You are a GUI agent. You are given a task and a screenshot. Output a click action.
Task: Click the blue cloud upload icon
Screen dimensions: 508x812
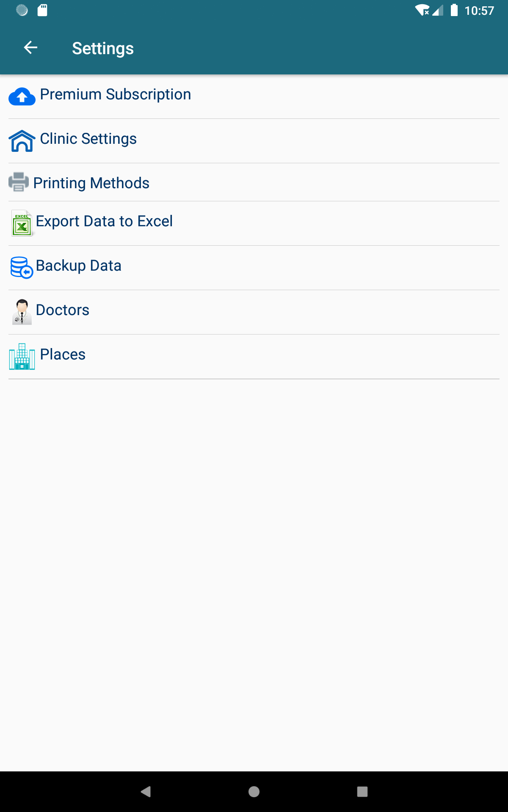click(22, 97)
